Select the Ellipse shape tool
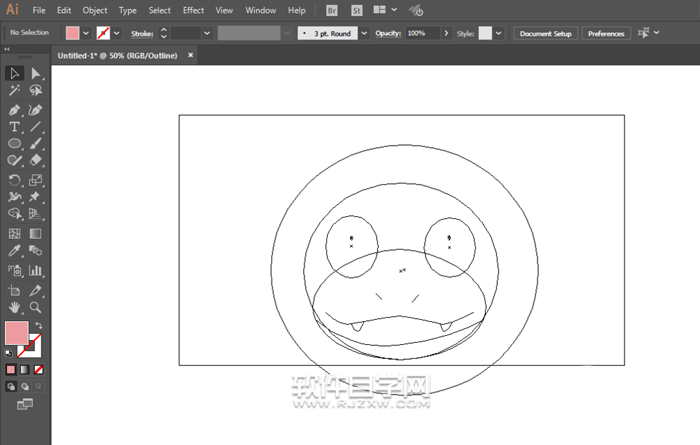The image size is (700, 445). click(x=15, y=144)
